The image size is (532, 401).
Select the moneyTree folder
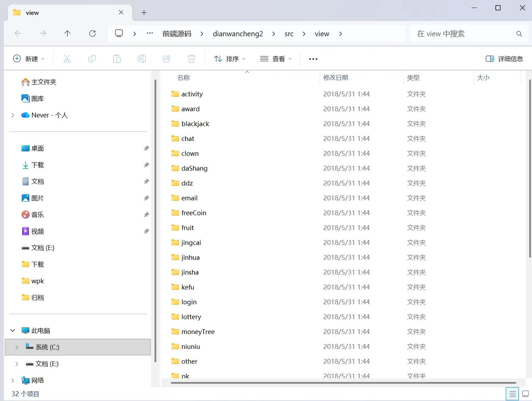(198, 332)
